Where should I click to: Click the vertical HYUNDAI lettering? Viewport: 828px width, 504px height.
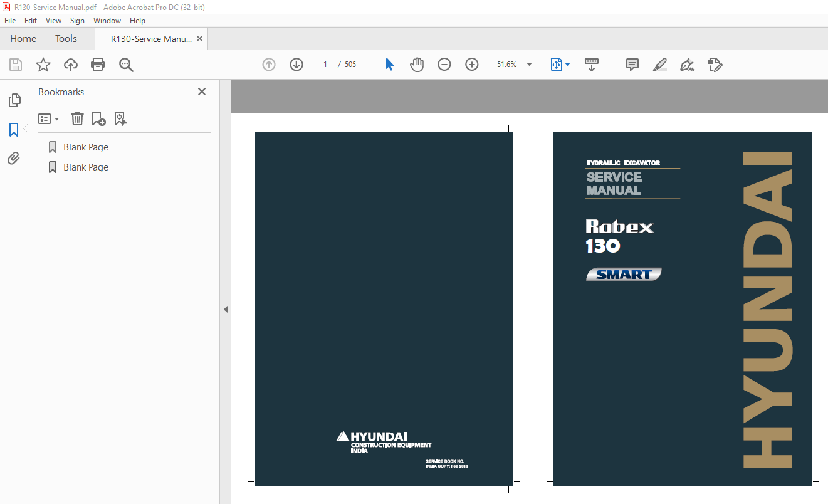768,310
